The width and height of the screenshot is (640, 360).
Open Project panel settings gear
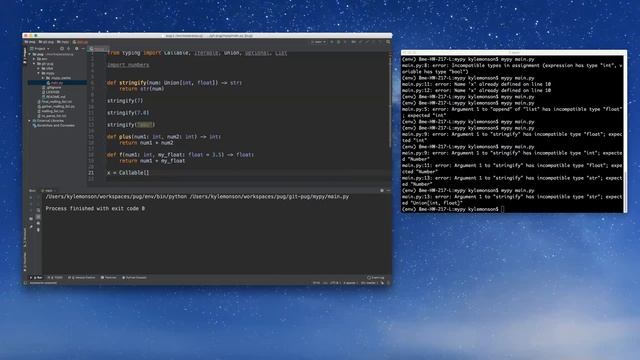(x=76, y=49)
